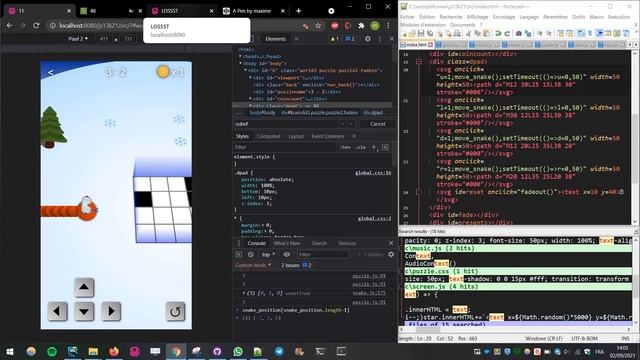The height and width of the screenshot is (360, 640).
Task: Go back with the Chrome back button
Action: point(9,25)
